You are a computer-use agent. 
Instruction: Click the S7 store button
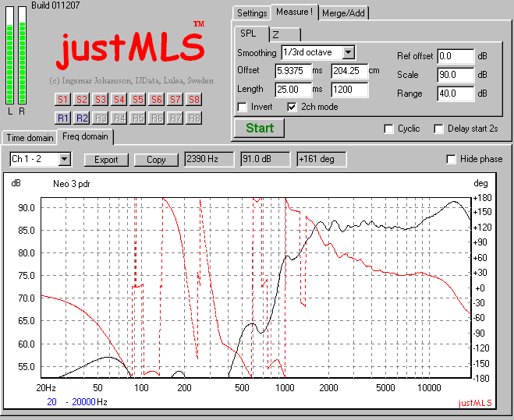(175, 99)
